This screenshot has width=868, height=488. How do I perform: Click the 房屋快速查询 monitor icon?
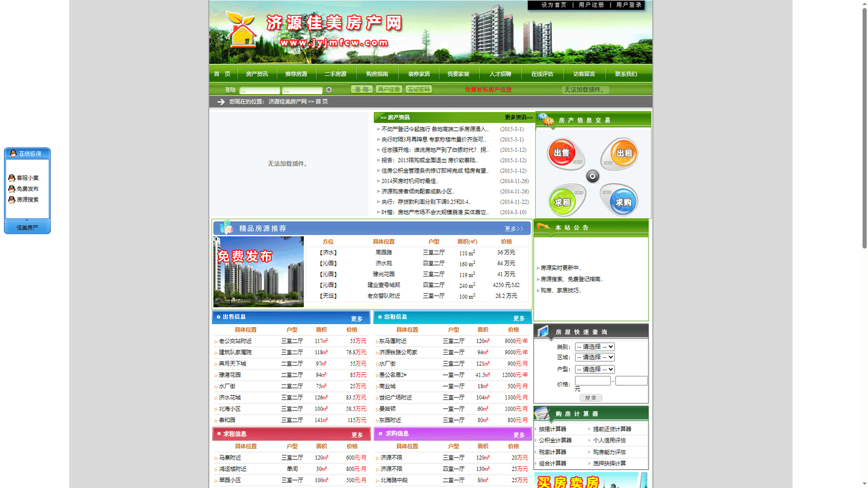click(x=544, y=331)
